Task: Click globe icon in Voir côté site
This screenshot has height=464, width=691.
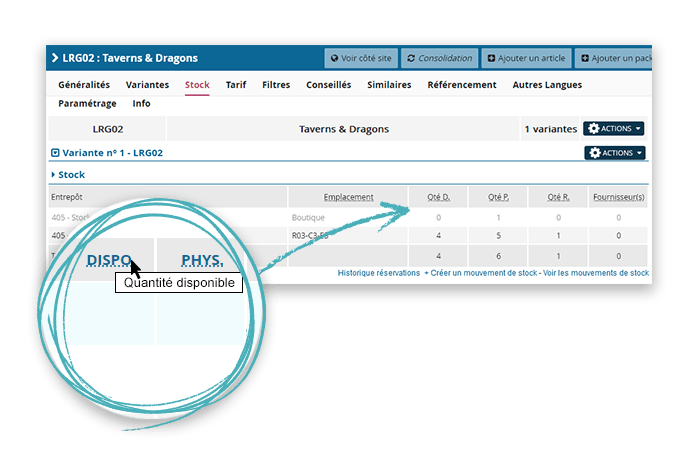Action: 334,58
